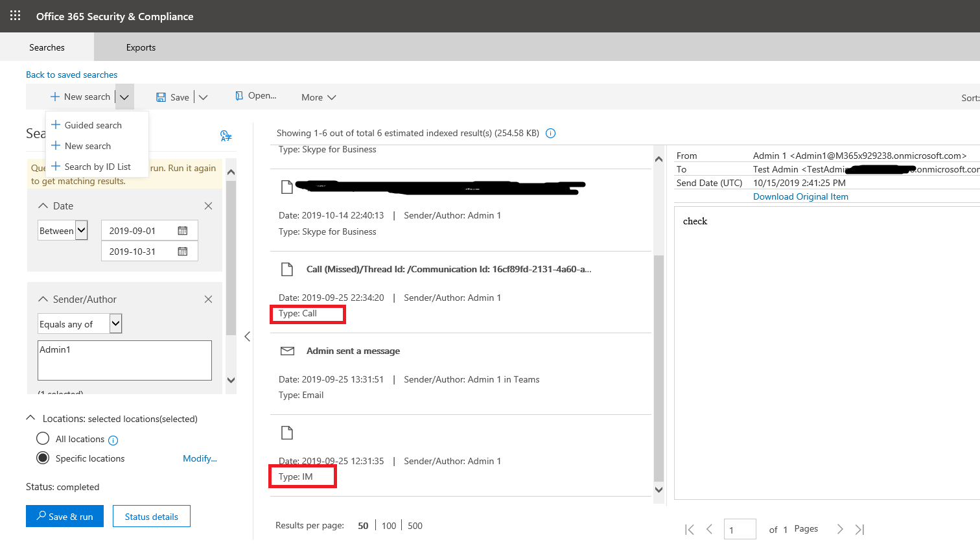980x553 pixels.
Task: Open calendar picker for 2019-09-01 date
Action: click(x=183, y=231)
